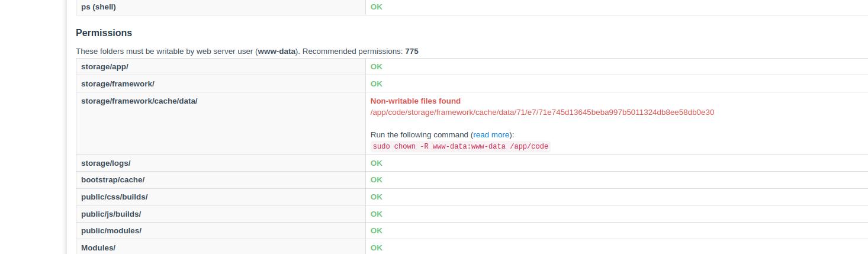Click the storage/framework/cache/data/ row label

coord(139,101)
